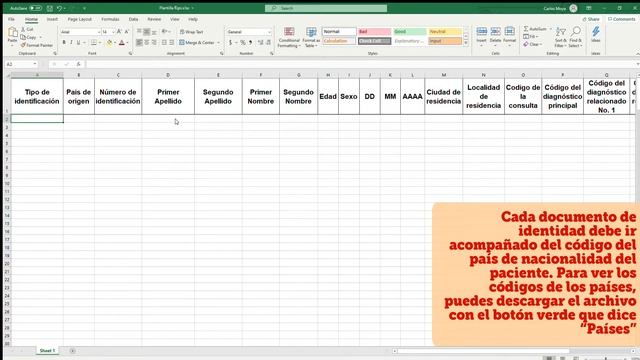This screenshot has width=640, height=360.
Task: Click the Save icon in title bar
Action: pos(49,8)
